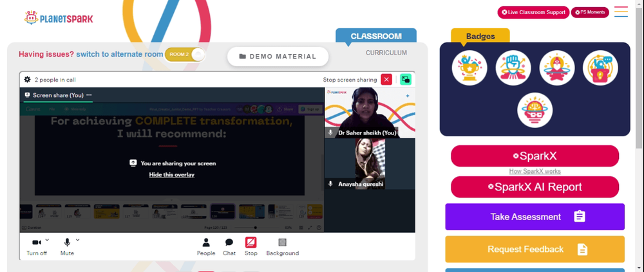Click the red Stop screen share control

(x=251, y=247)
